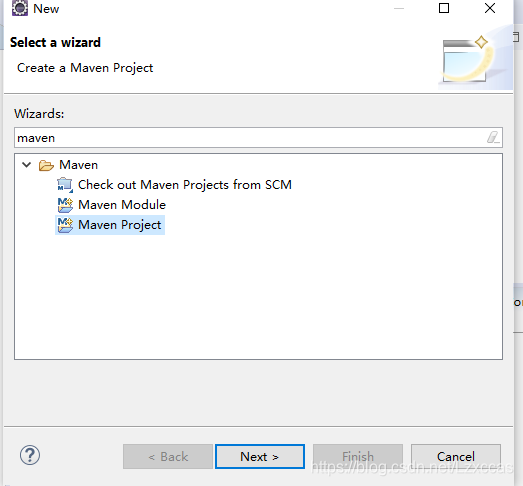Click the Maven folder icon
Viewport: 523px width, 486px height.
(46, 165)
